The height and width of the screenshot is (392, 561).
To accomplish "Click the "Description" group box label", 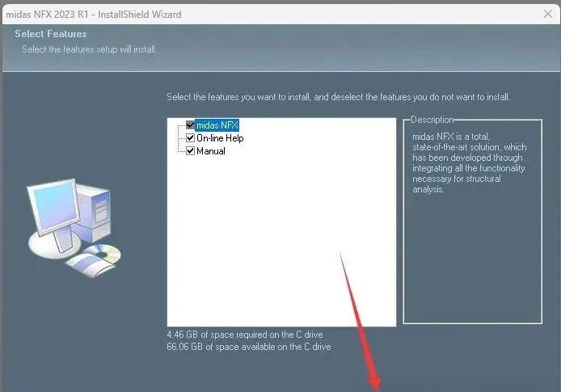I will point(432,120).
